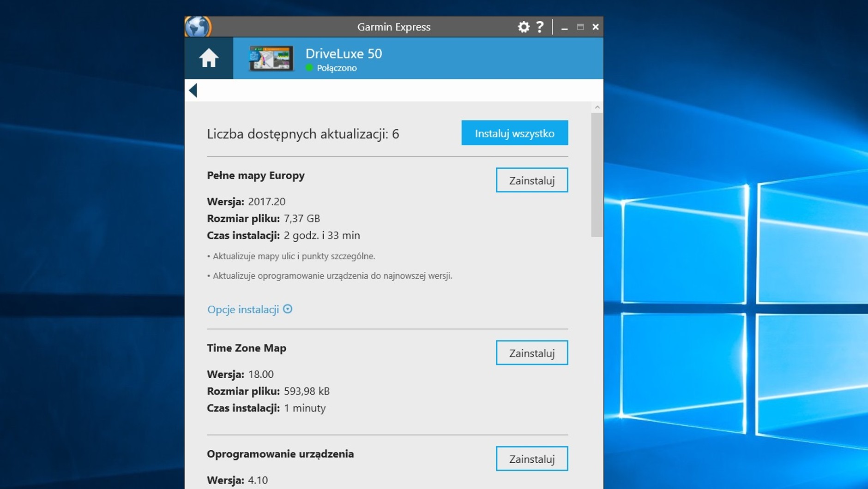Viewport: 868px width, 489px height.
Task: Click the Garmin Express title bar text
Action: (x=394, y=27)
